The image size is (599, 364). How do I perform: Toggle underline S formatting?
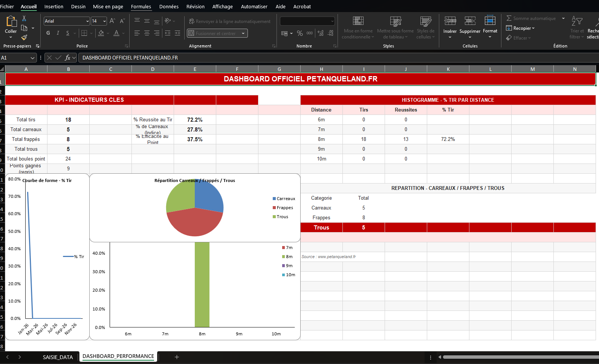point(68,33)
